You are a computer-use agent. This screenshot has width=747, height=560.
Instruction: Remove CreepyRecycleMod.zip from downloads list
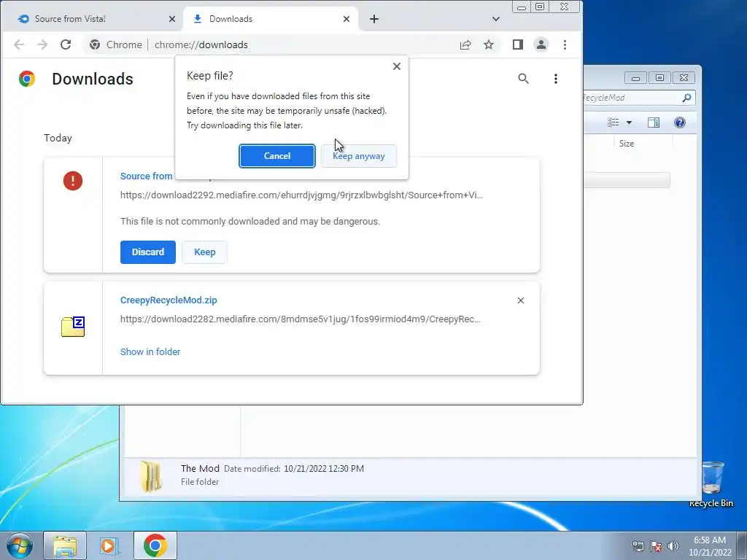(x=521, y=300)
